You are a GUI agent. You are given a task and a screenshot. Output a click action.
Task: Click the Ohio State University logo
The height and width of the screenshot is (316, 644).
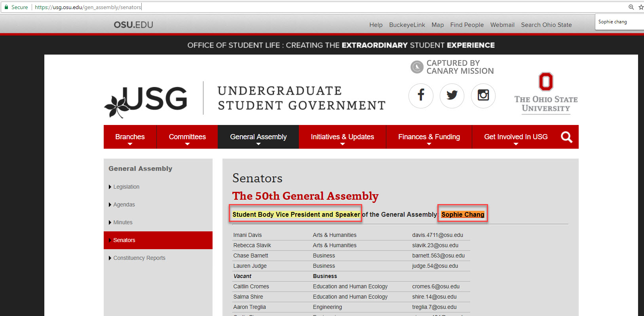point(545,93)
